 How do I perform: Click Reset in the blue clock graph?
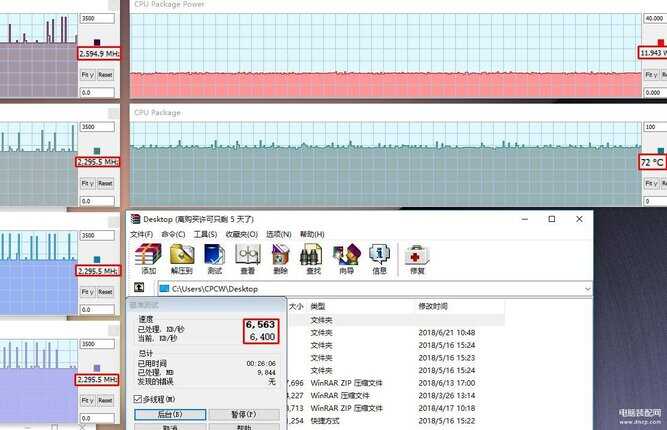105,292
